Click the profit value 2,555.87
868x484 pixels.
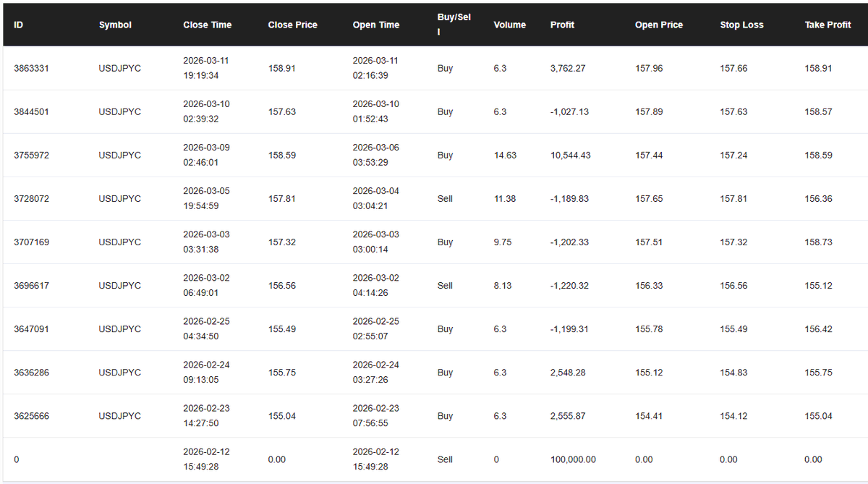[x=569, y=415]
